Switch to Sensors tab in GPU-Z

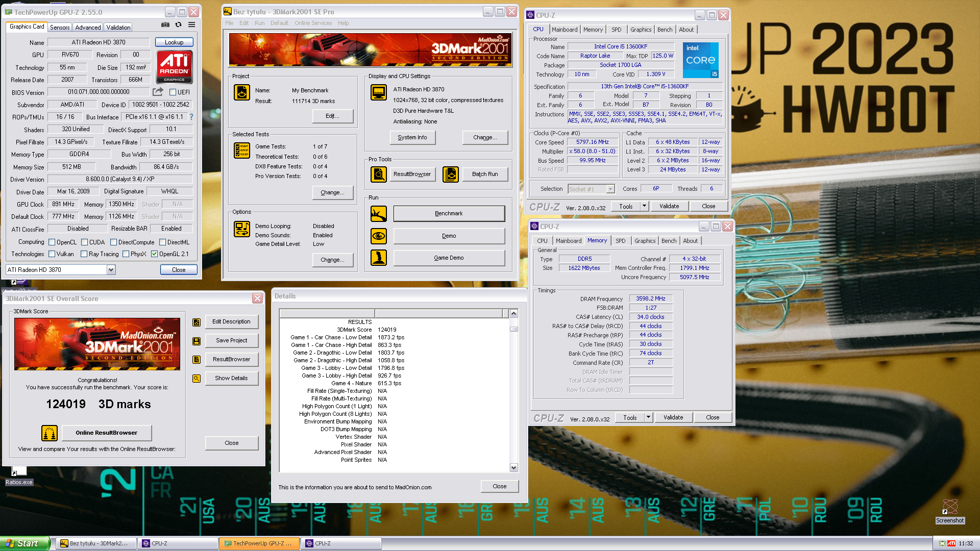pos(60,28)
